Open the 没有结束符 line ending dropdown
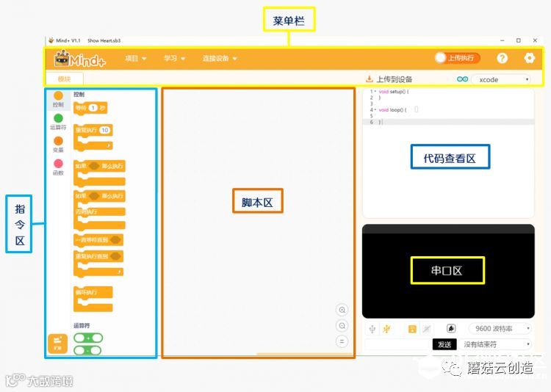The height and width of the screenshot is (392, 551). [495, 344]
